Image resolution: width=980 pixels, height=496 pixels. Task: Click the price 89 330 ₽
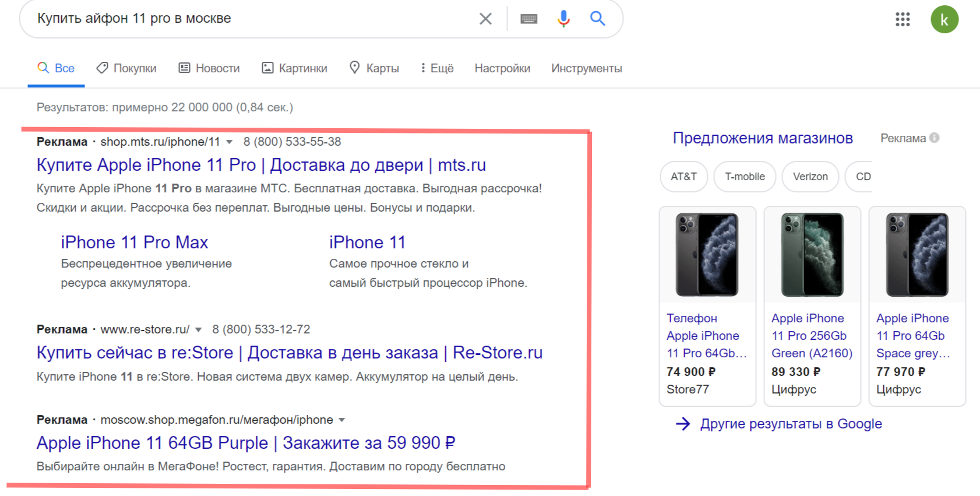[x=796, y=372]
